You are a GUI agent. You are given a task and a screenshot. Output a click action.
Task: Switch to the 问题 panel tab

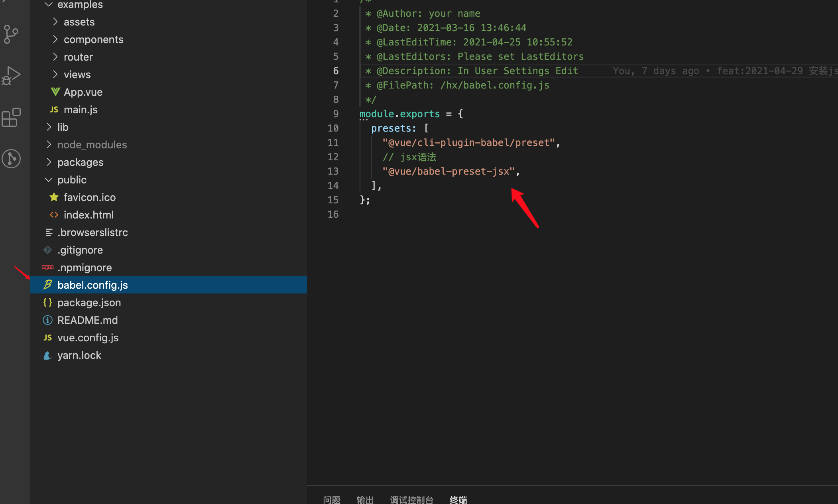(x=332, y=500)
